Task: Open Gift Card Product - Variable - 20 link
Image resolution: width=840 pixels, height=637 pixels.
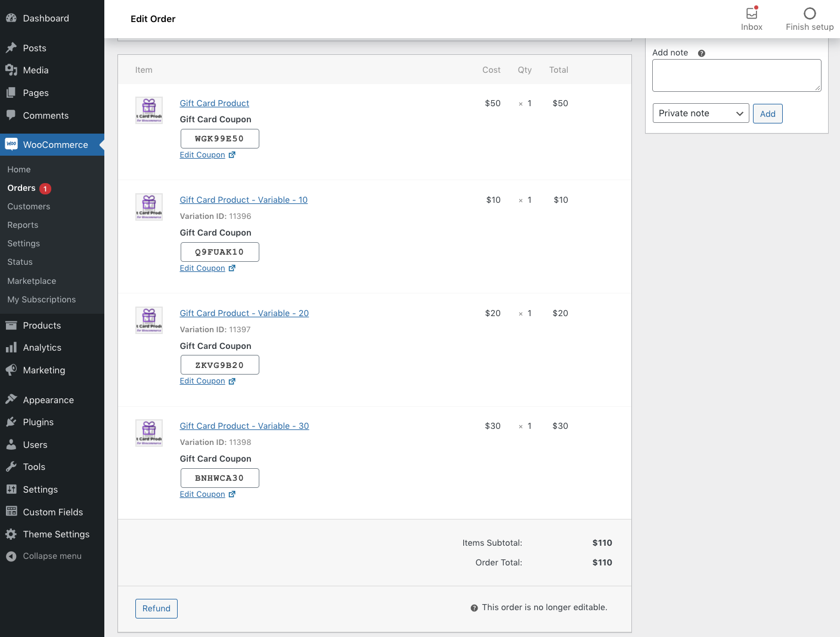Action: pyautogui.click(x=244, y=313)
